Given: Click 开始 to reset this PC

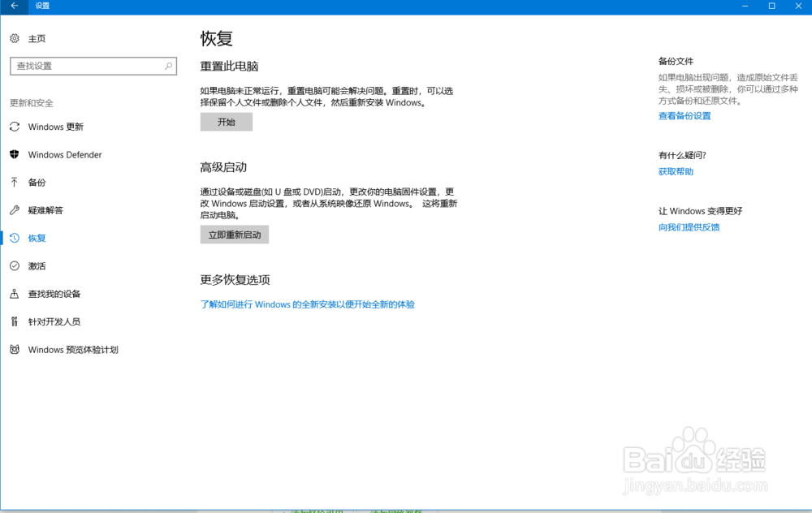Looking at the screenshot, I should [227, 123].
